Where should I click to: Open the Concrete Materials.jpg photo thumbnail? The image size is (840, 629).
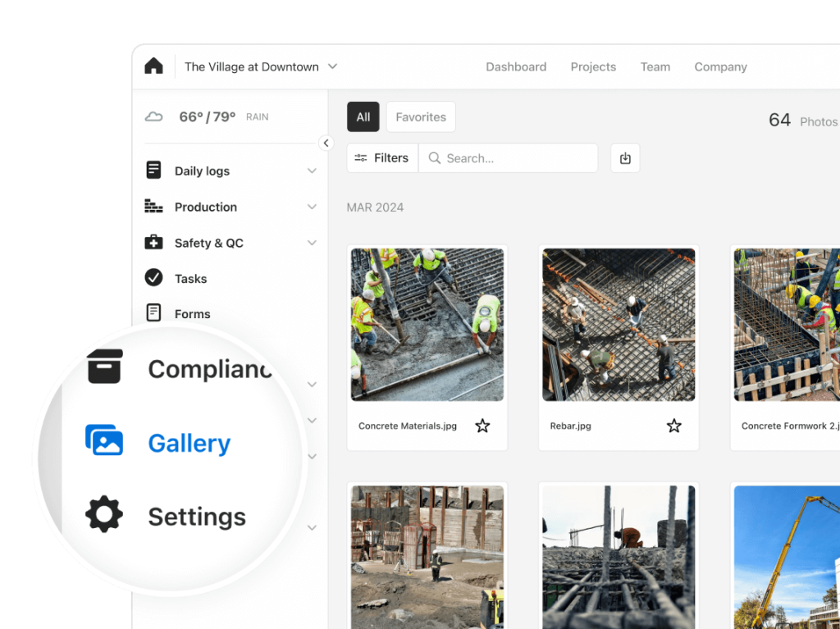pyautogui.click(x=427, y=324)
